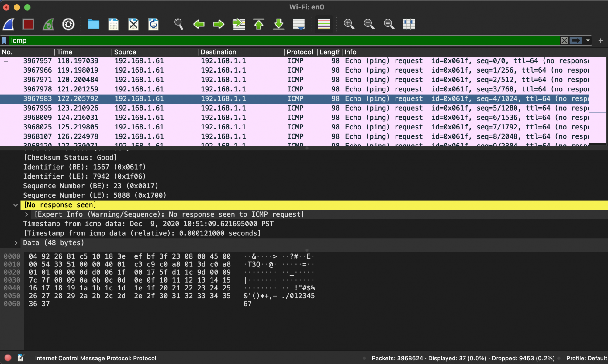Clear the icmp display filter
The image size is (608, 364).
564,40
